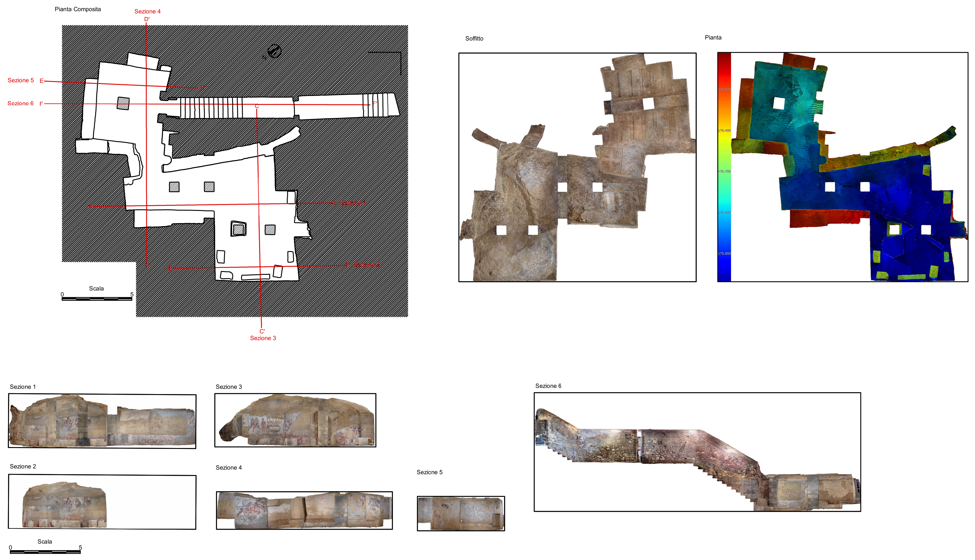Click the 176.400 value on the colour legend

click(724, 131)
